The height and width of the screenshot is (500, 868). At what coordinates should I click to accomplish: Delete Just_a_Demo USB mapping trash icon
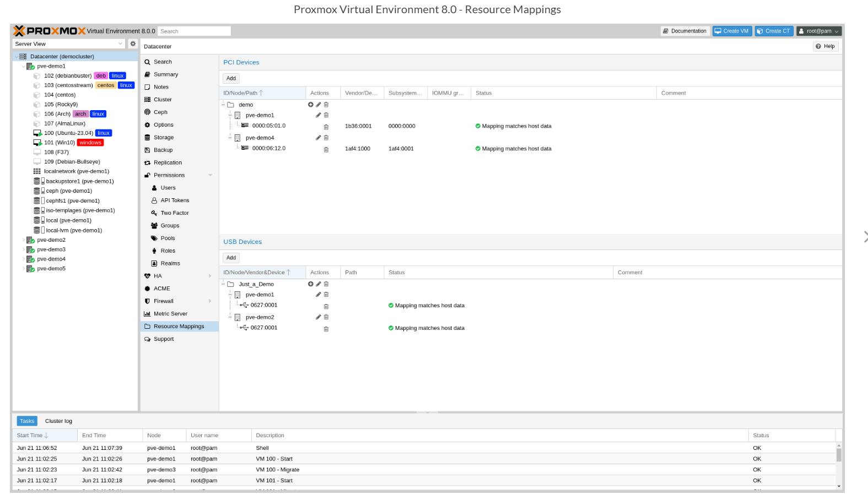click(x=326, y=284)
